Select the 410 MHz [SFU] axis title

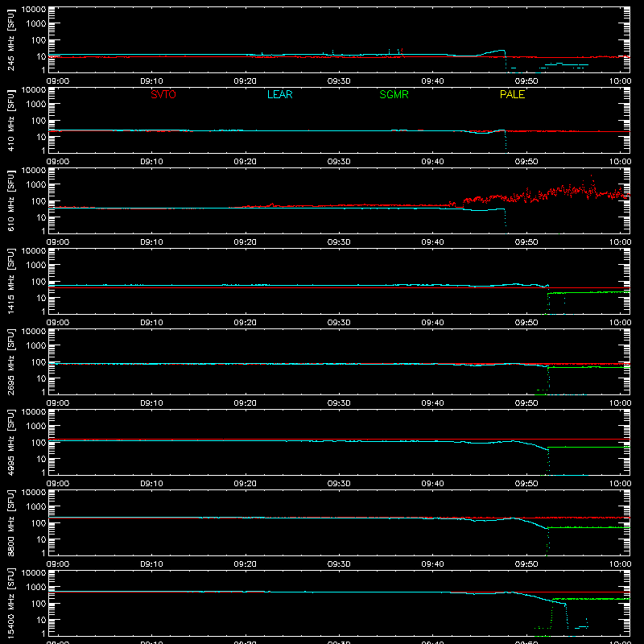(x=10, y=120)
